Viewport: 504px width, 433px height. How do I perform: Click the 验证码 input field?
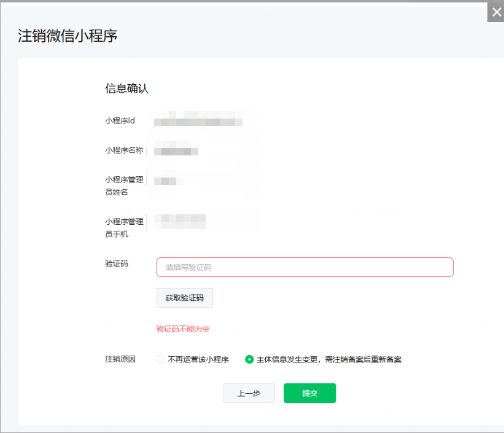304,267
